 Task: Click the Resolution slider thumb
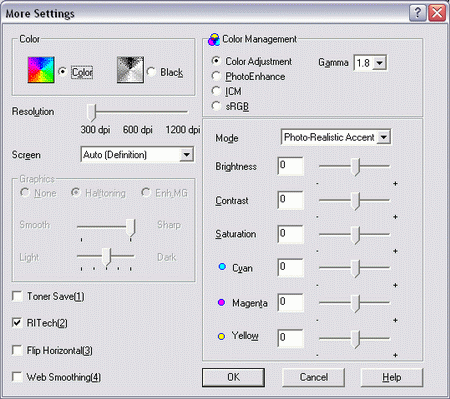tap(91, 113)
